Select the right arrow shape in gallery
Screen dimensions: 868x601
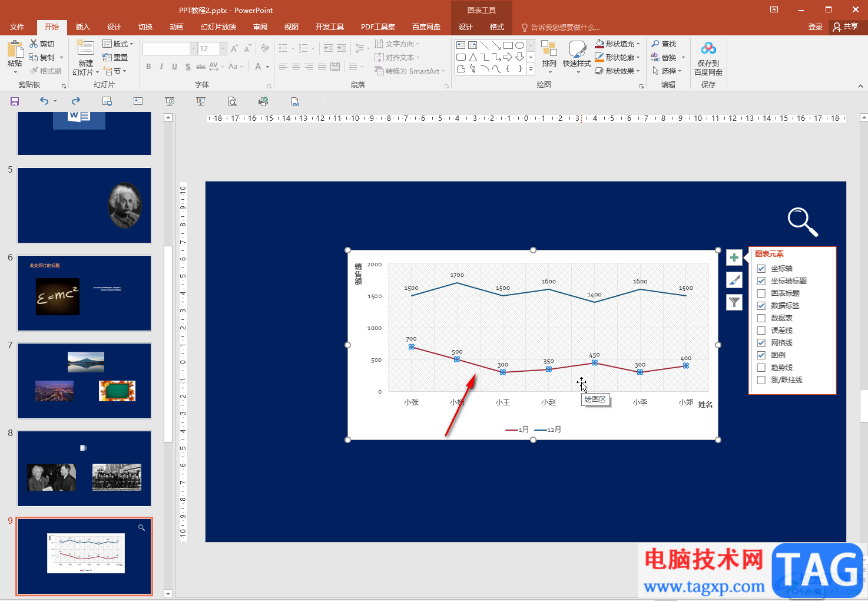pos(508,57)
